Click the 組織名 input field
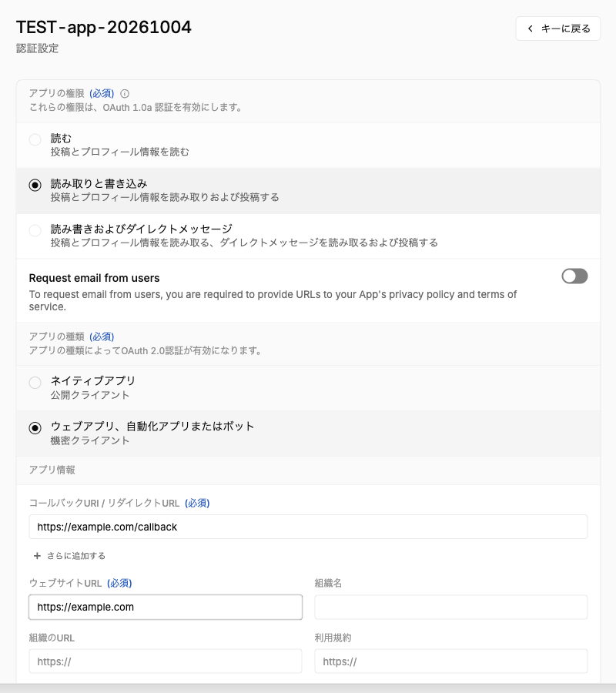Viewport: 616px width, 693px height. (450, 607)
